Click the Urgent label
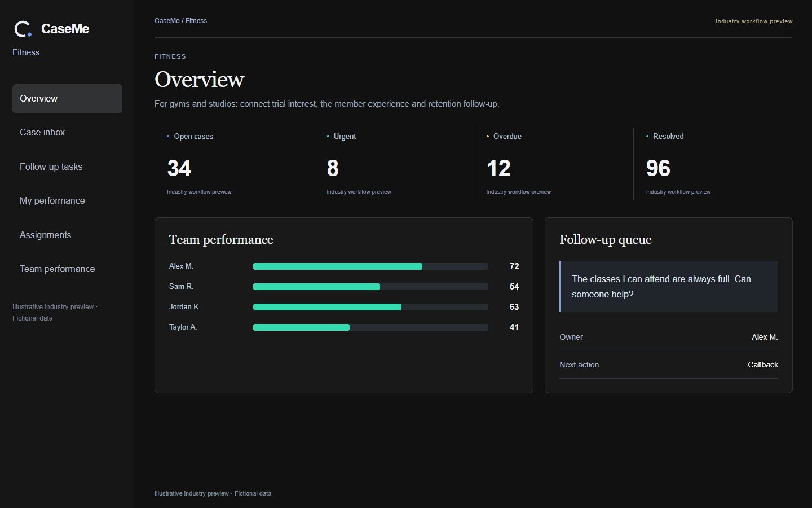 [x=345, y=137]
